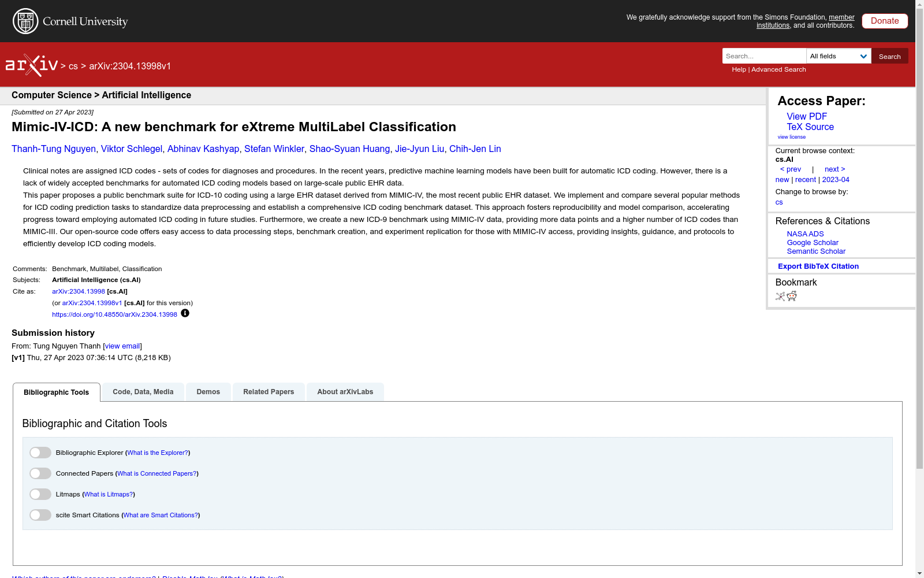Switch to Related Papers tab

pyautogui.click(x=269, y=392)
